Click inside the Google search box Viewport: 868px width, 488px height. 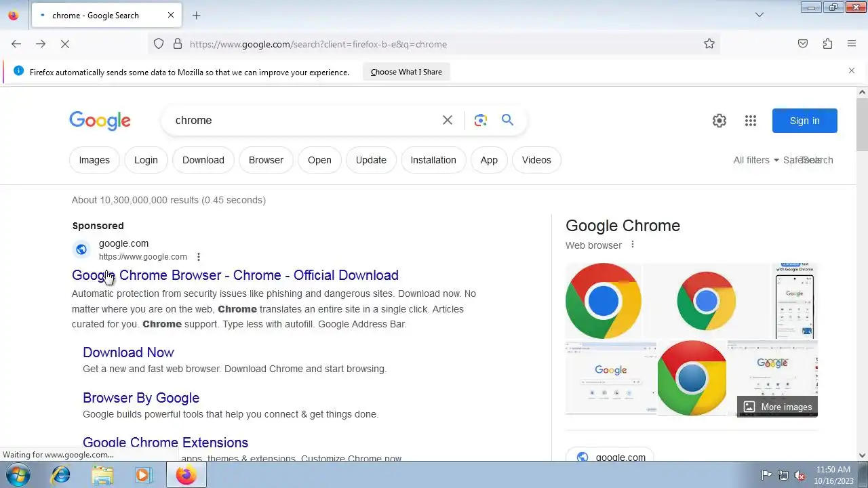[x=305, y=120]
